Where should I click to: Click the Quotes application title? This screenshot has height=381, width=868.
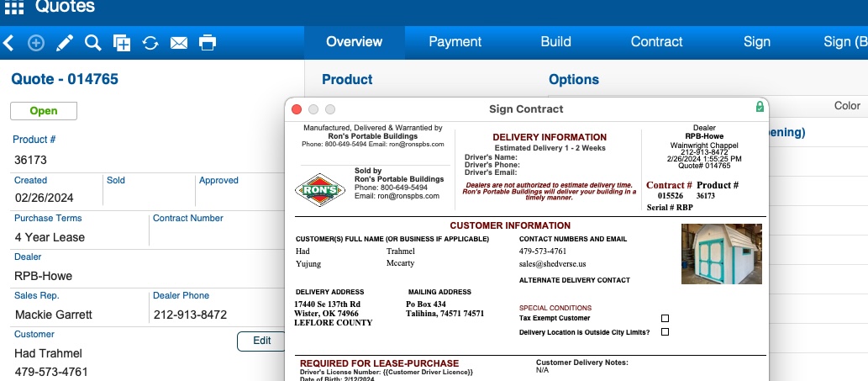(65, 7)
